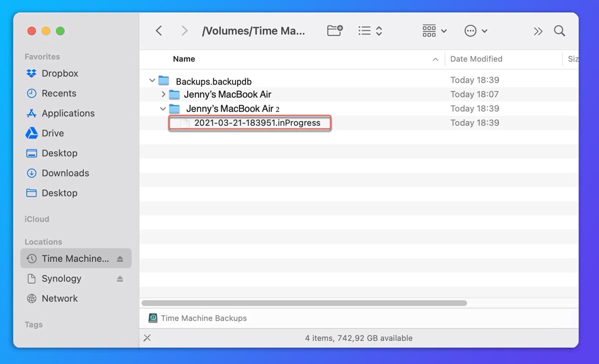Viewport: 599px width, 364px height.
Task: Expand the first Jenny's MacBook Air folder
Action: point(163,94)
